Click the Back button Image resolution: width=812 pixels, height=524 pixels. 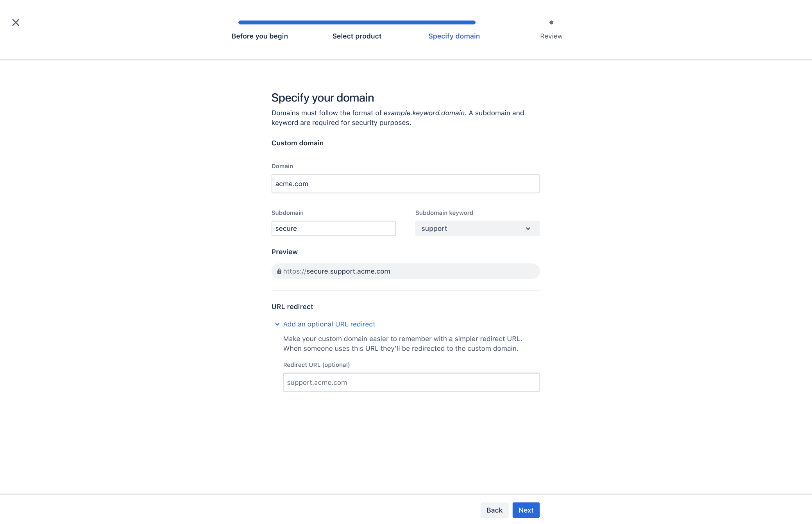coord(494,510)
